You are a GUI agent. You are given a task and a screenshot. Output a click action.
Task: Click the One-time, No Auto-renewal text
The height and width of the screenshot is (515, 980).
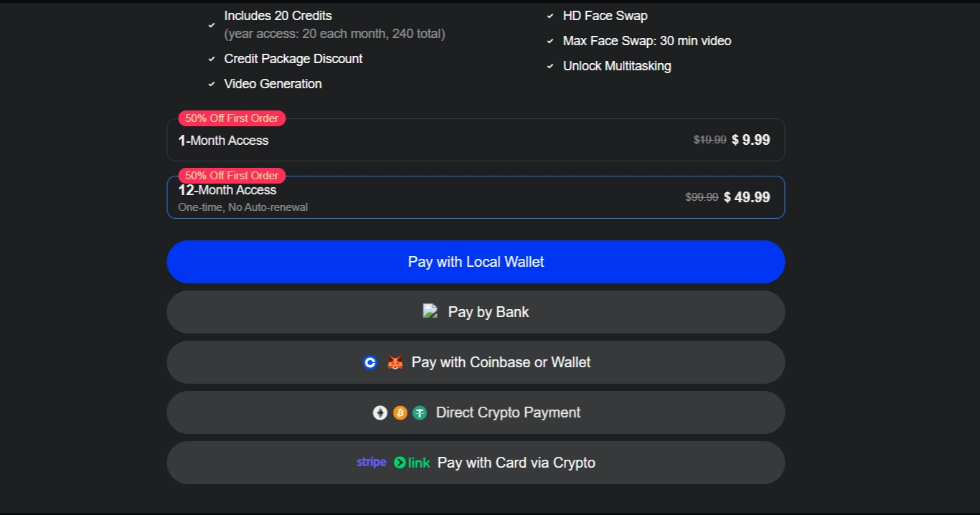(242, 207)
